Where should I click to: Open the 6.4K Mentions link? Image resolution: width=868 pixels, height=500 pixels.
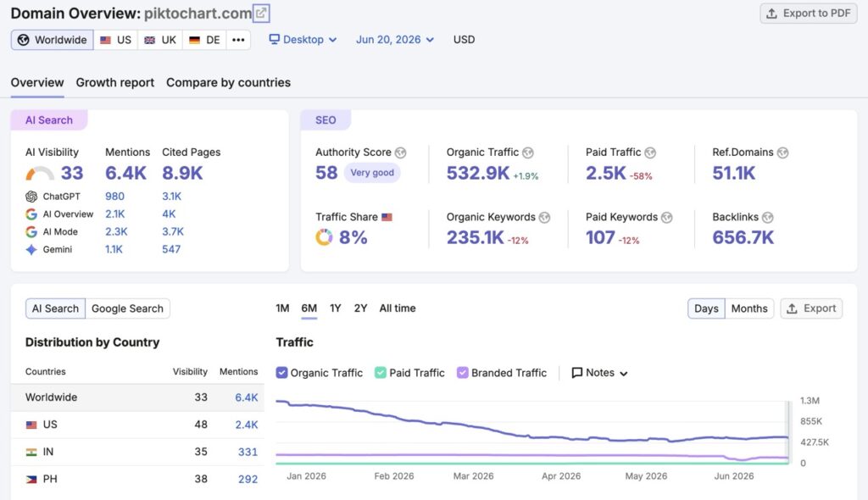point(125,174)
